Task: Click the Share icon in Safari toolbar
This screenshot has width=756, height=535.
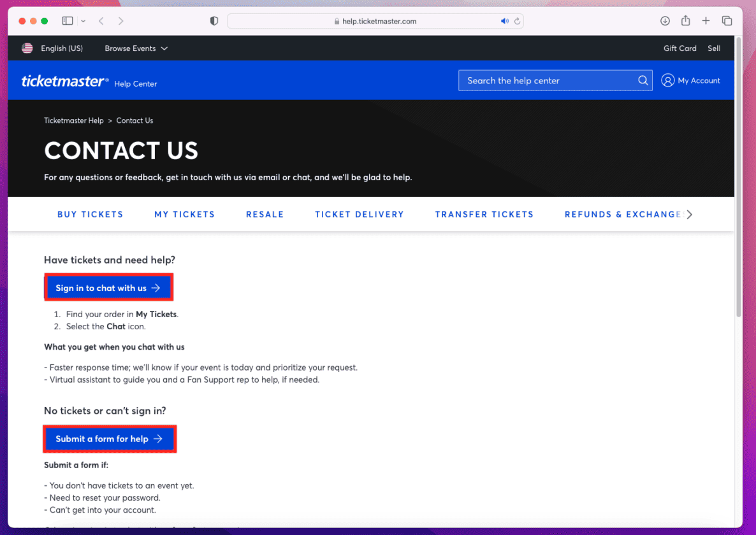Action: pos(685,20)
